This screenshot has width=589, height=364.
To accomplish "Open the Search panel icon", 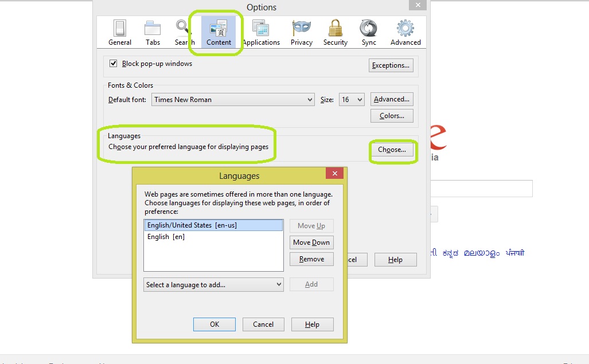I will (184, 32).
